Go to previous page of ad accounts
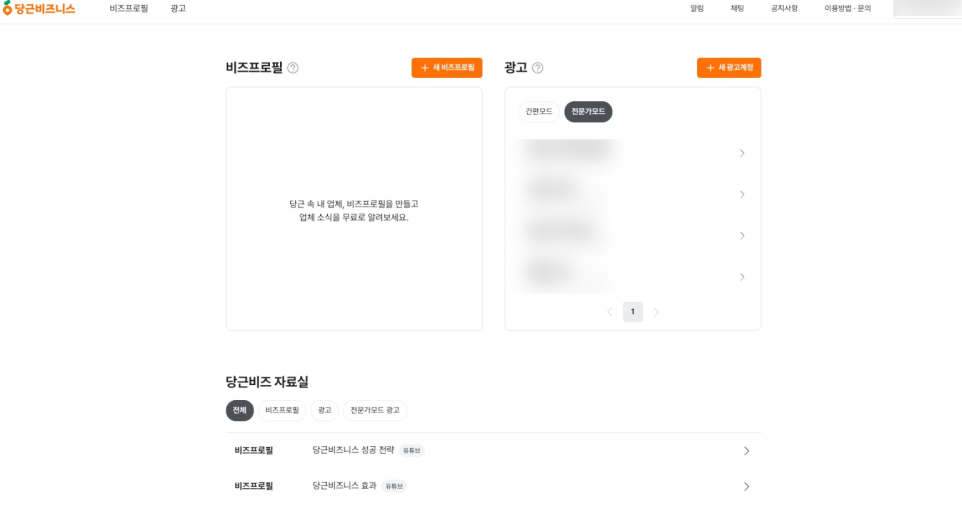 (609, 312)
